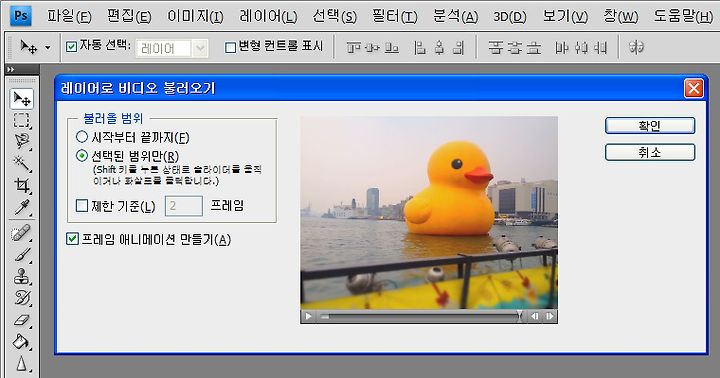Image resolution: width=720 pixels, height=378 pixels.
Task: Open the 분석 menu
Action: tap(456, 17)
